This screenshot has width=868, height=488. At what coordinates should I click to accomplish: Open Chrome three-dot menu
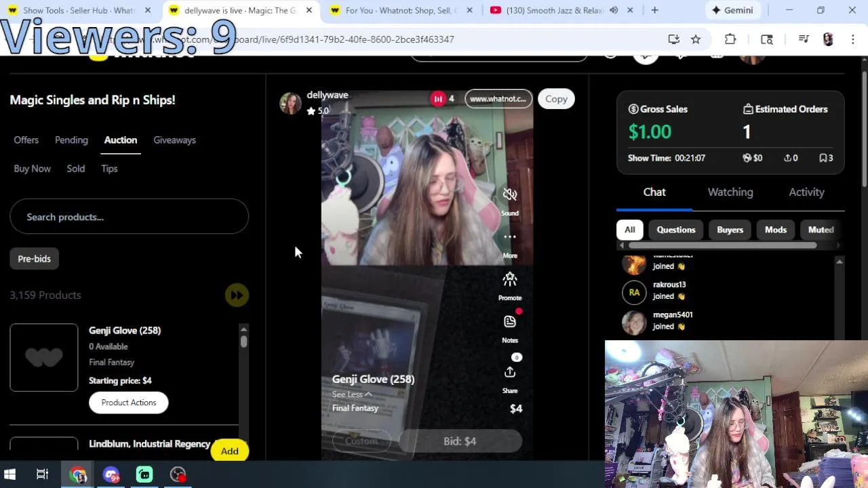(853, 39)
